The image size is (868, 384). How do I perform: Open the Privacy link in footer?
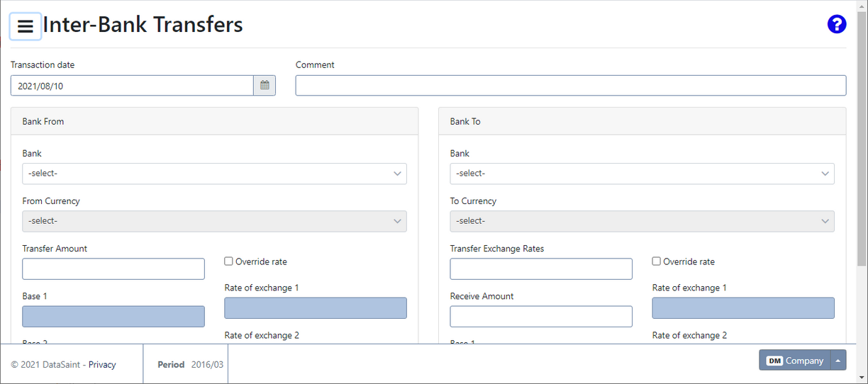pyautogui.click(x=102, y=365)
